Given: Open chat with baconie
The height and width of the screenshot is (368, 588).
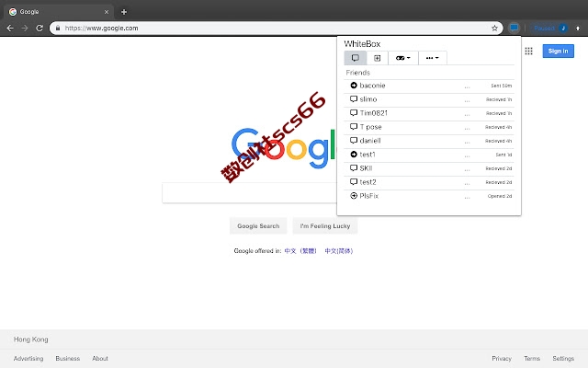Looking at the screenshot, I should (429, 86).
